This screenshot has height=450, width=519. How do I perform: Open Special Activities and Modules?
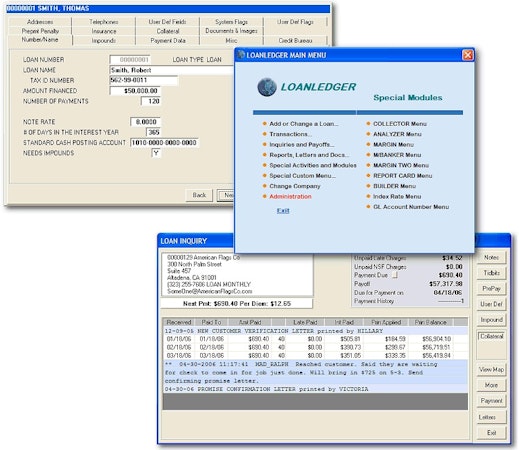coord(313,165)
